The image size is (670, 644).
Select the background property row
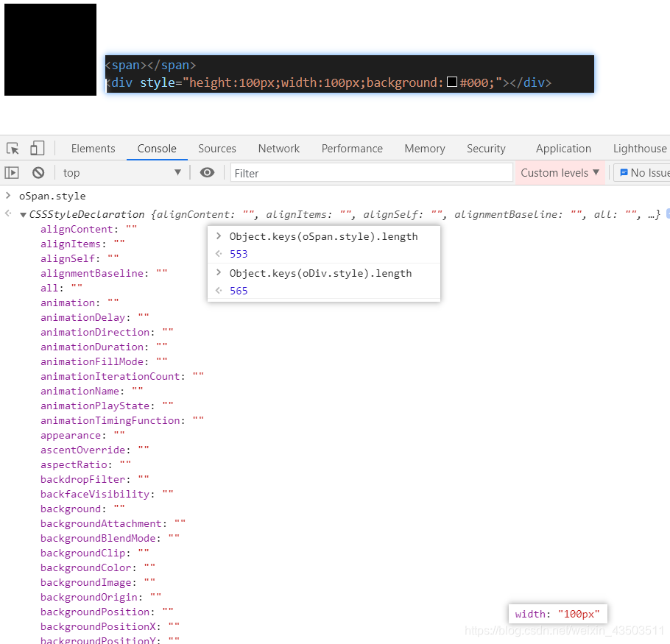pyautogui.click(x=82, y=509)
